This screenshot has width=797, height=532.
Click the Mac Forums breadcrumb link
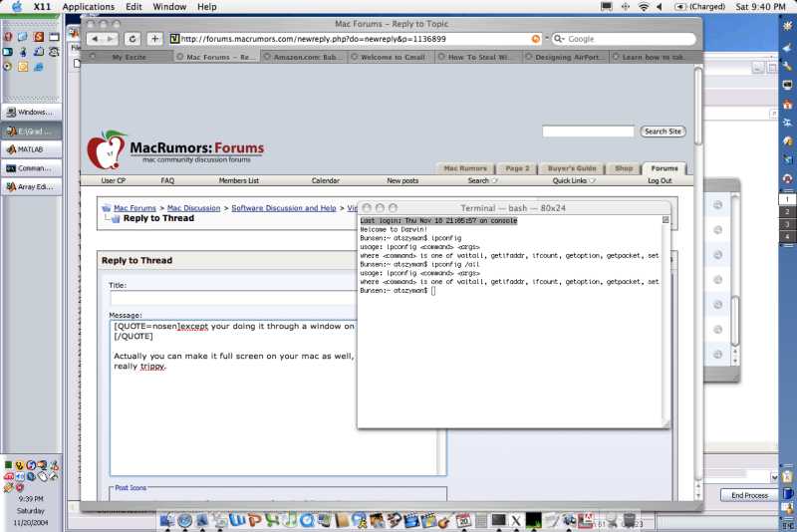(x=134, y=208)
